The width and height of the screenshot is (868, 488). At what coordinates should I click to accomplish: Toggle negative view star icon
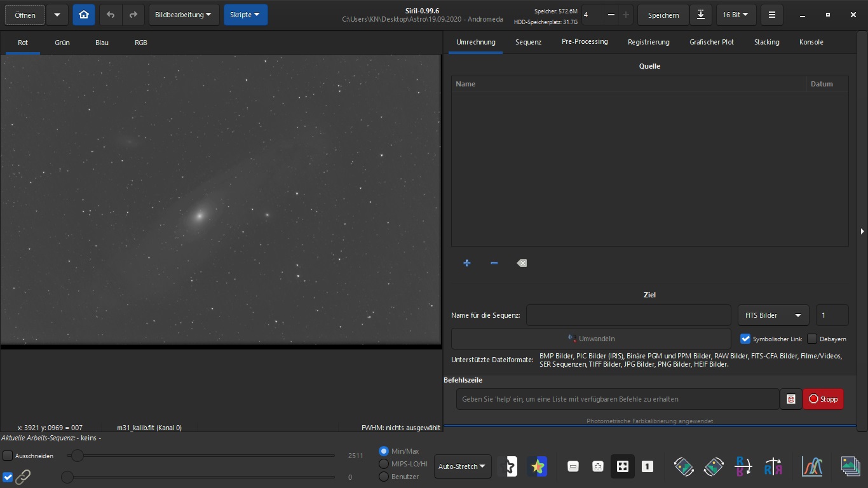tap(508, 466)
